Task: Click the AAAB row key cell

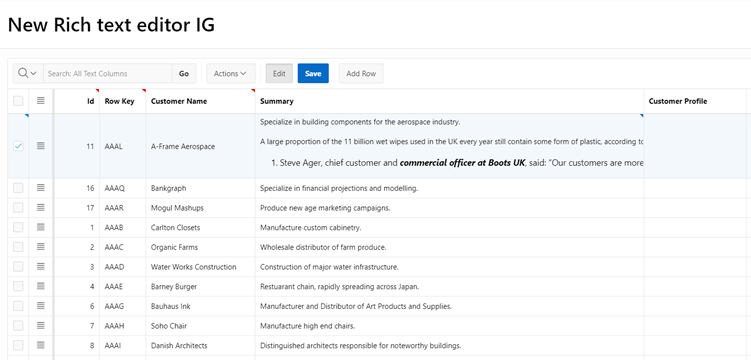Action: point(123,228)
